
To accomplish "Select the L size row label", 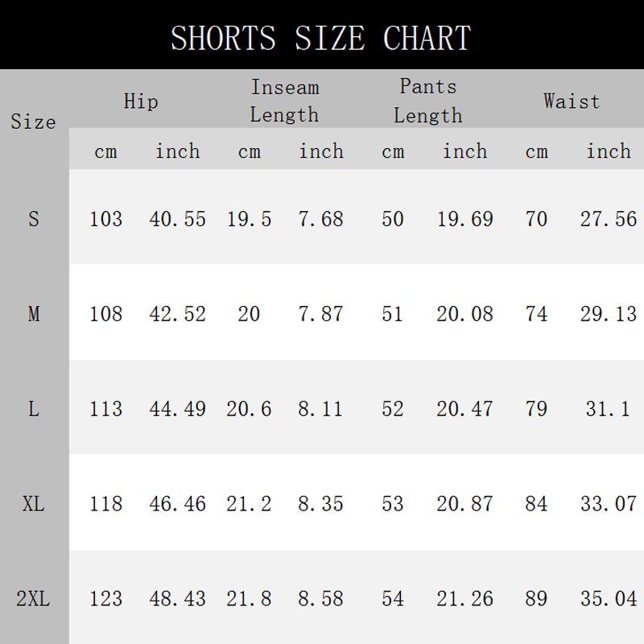I will [x=34, y=409].
